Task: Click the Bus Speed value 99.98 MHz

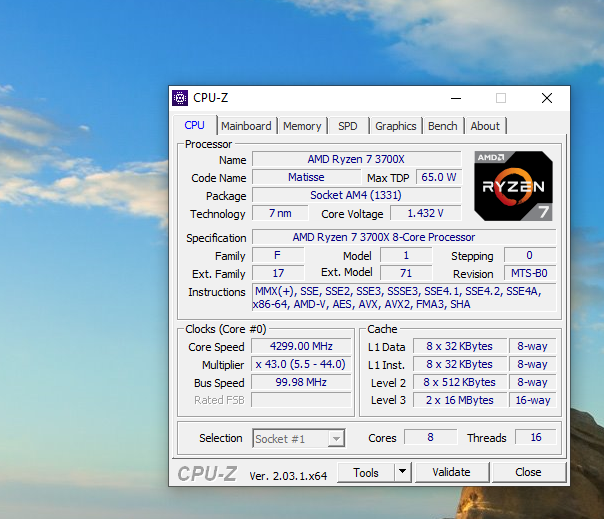Action: click(x=301, y=382)
